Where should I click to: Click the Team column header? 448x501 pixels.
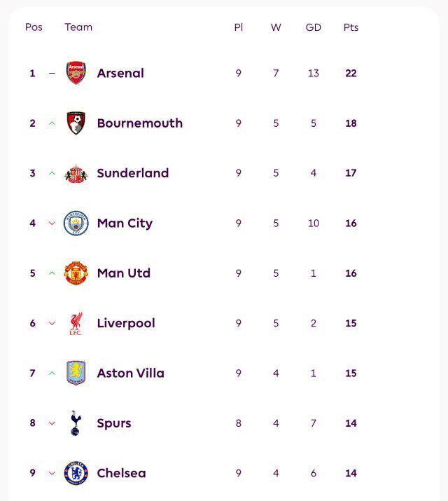78,27
